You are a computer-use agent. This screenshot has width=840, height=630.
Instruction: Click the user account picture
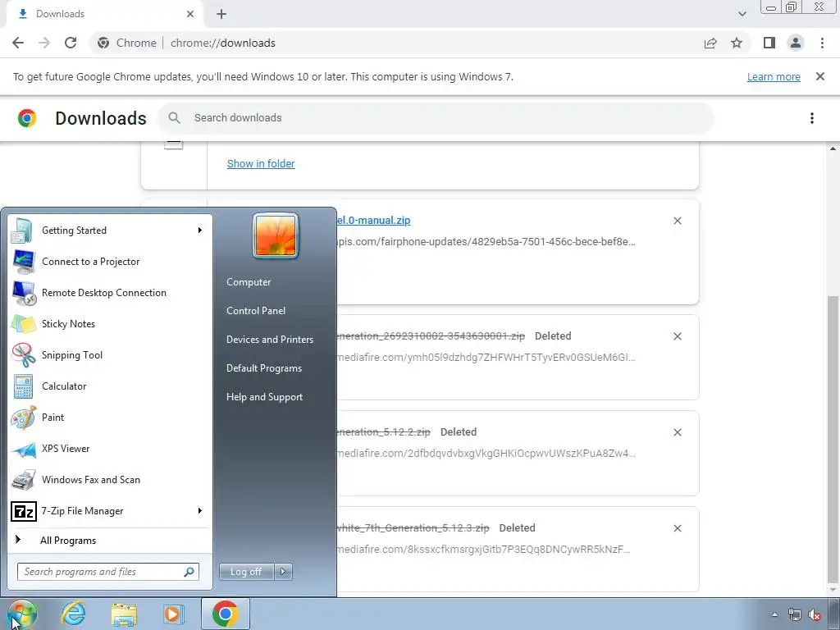[276, 235]
